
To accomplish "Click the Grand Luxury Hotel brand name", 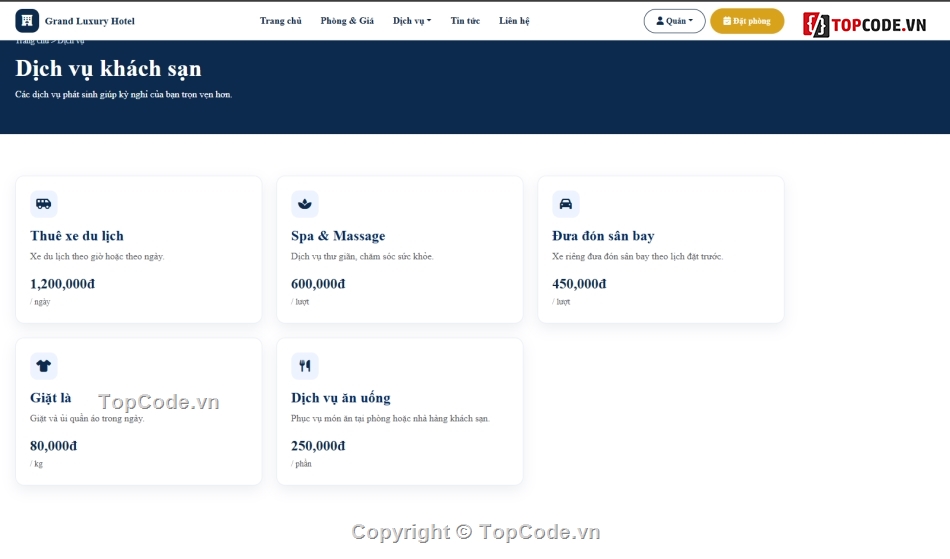I will (x=90, y=21).
